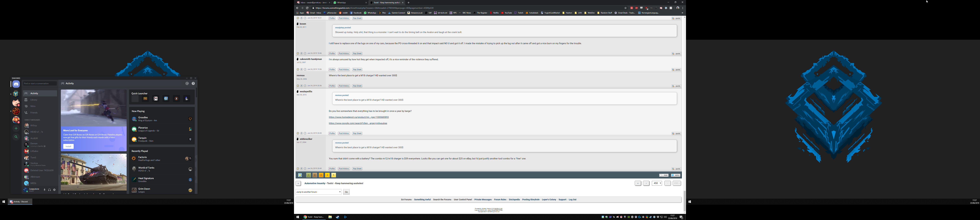
Task: Click Log Out footer link
Action: pyautogui.click(x=573, y=200)
